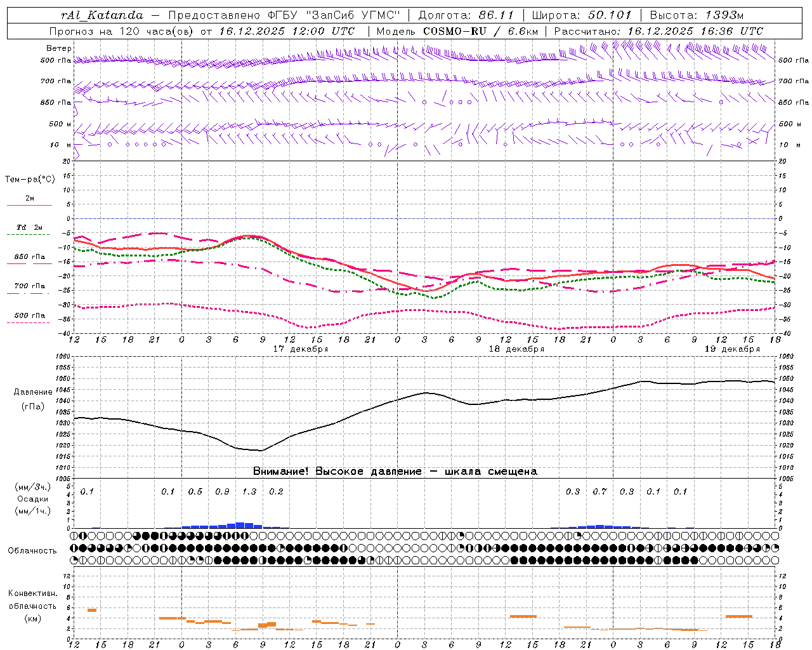The image size is (812, 650).
Task: Click the red solid line sample under "2м"
Action: click(x=29, y=205)
